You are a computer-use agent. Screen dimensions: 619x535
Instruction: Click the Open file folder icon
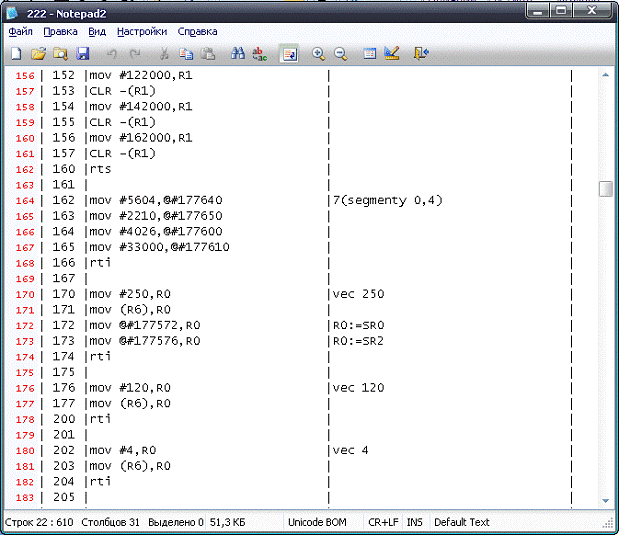point(38,54)
